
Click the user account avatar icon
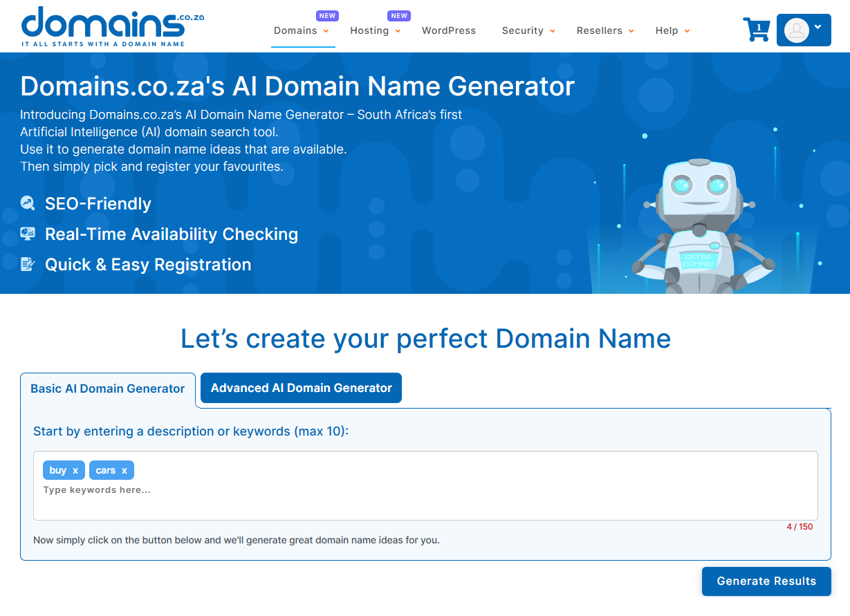(x=797, y=30)
